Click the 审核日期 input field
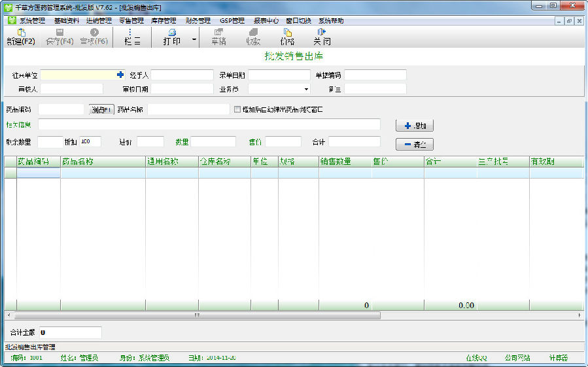 click(182, 88)
